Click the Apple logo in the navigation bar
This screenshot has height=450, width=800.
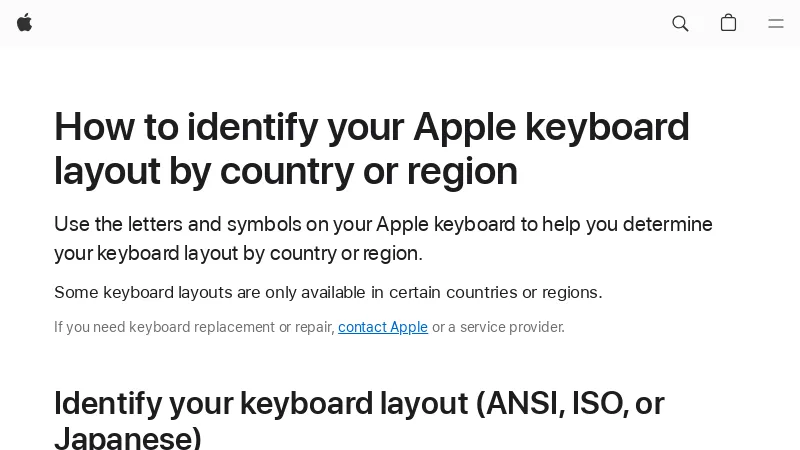25,23
